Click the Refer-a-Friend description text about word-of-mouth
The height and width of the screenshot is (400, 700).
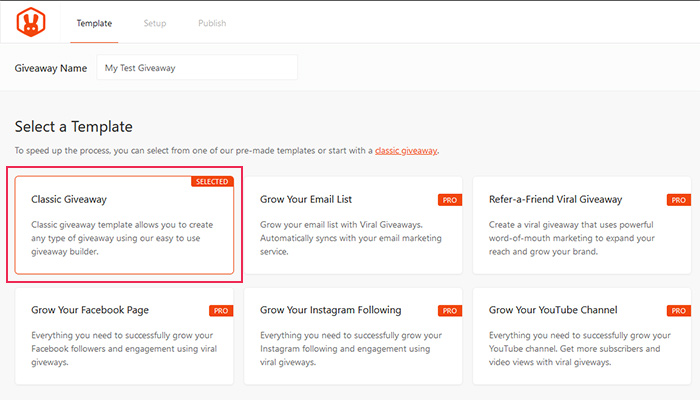pos(571,238)
